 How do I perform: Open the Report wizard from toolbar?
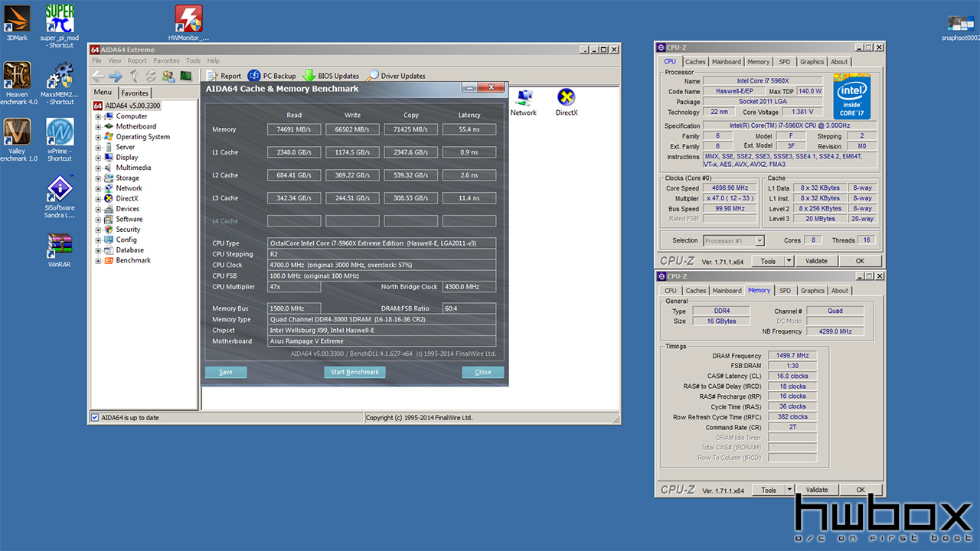(224, 76)
